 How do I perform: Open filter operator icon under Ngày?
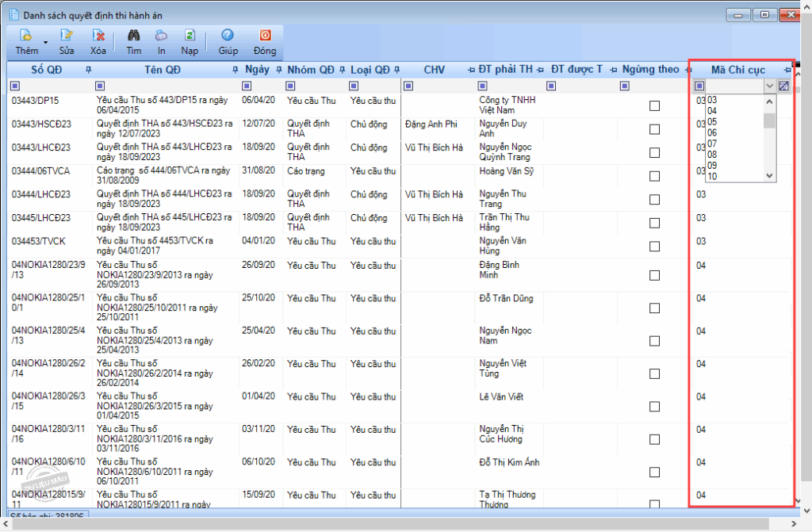247,86
